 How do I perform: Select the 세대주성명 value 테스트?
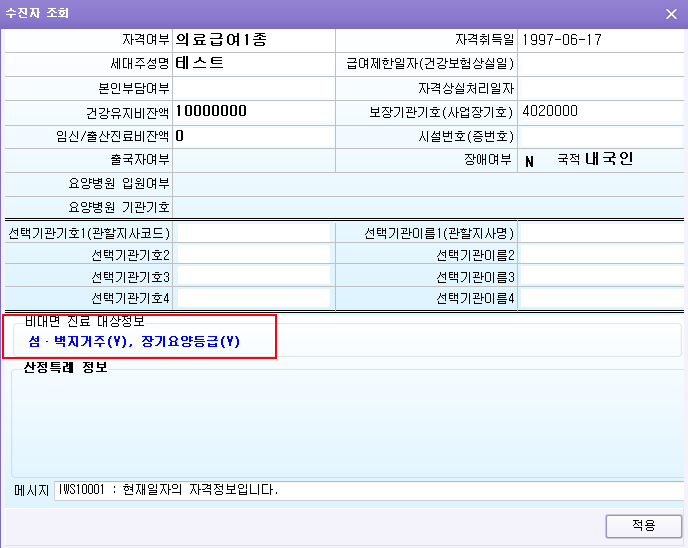[x=199, y=63]
